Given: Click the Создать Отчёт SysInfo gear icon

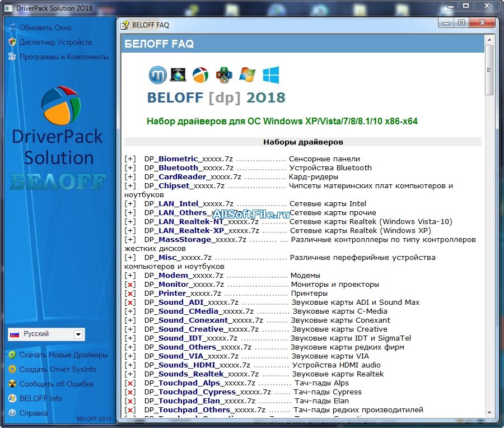Looking at the screenshot, I should click(x=12, y=369).
